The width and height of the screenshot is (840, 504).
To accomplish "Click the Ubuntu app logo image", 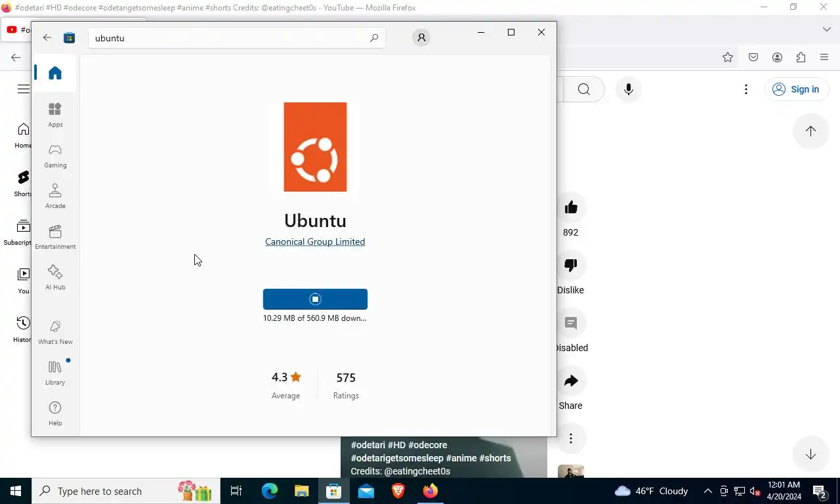I will [x=315, y=147].
